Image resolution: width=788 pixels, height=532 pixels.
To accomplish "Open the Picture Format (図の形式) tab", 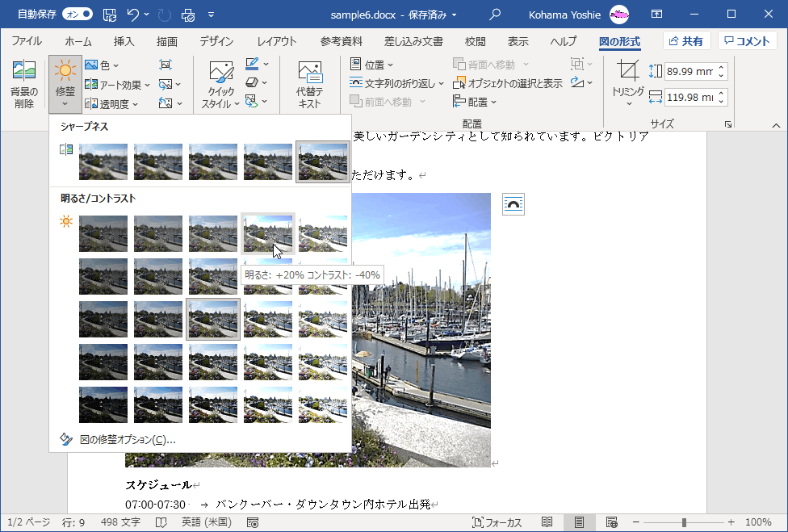I will pyautogui.click(x=619, y=41).
